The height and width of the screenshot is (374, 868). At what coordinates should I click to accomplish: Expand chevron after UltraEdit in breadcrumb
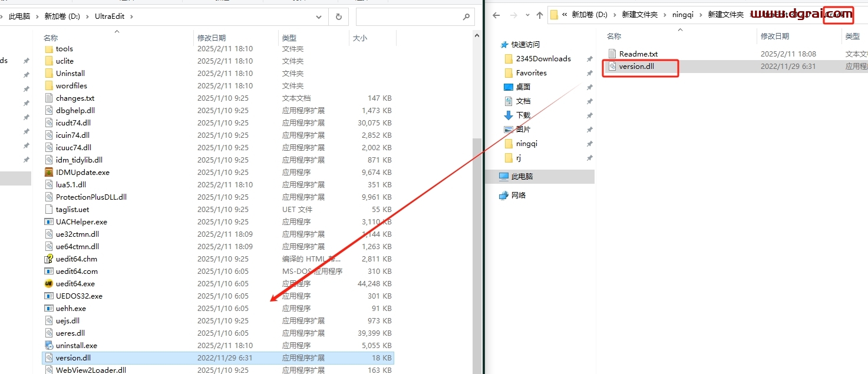tap(132, 16)
